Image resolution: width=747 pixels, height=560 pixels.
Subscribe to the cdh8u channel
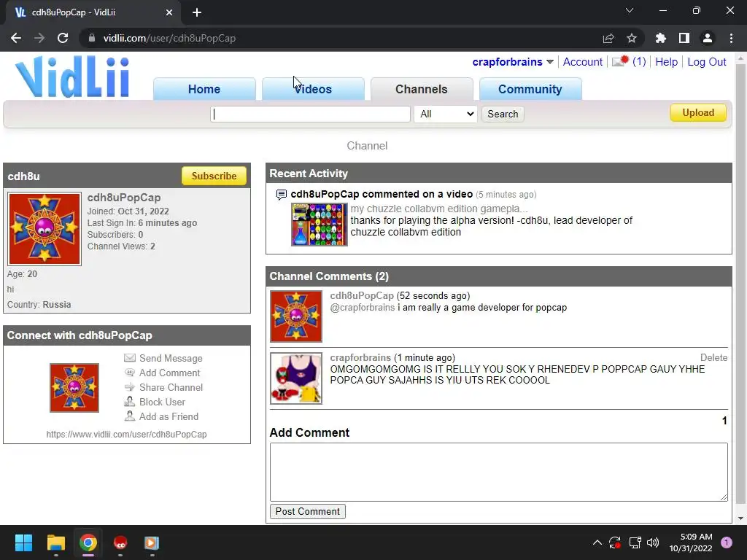click(x=214, y=176)
